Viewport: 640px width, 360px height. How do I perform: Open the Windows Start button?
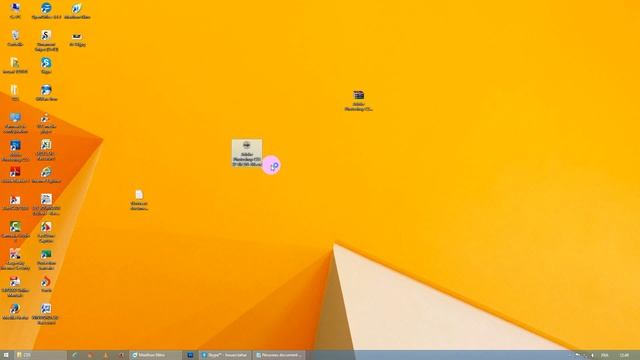(x=6, y=355)
